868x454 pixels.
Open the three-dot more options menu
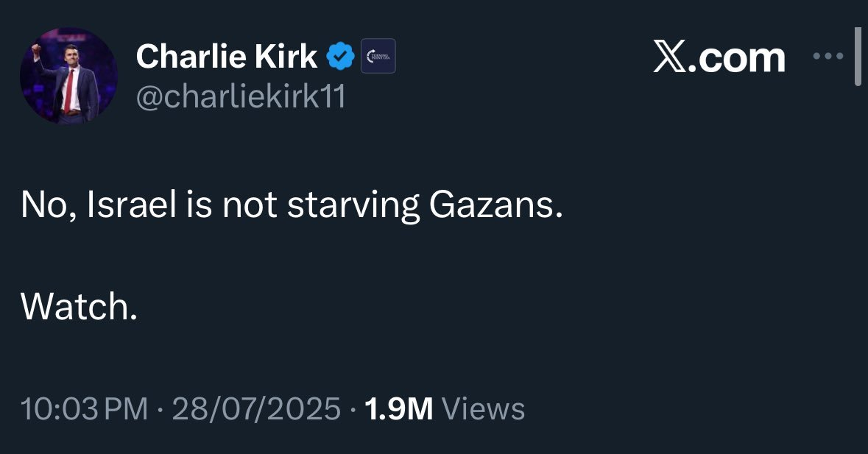coord(827,56)
